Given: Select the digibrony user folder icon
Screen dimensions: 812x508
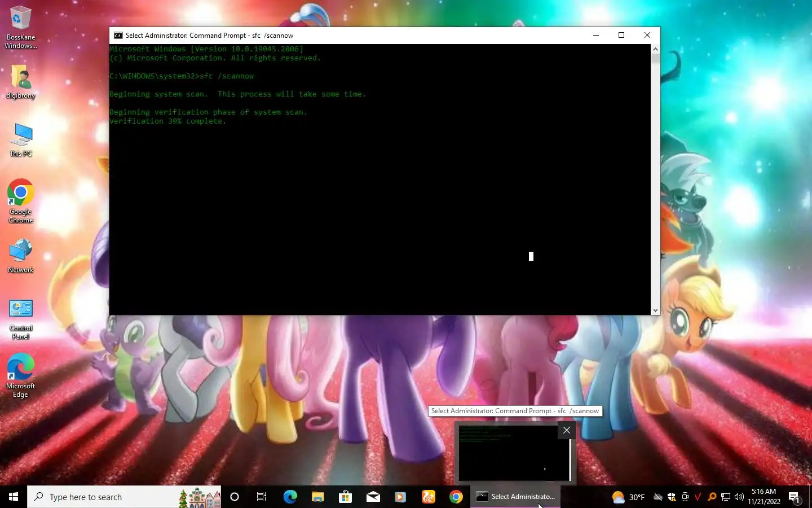Looking at the screenshot, I should tap(20, 82).
